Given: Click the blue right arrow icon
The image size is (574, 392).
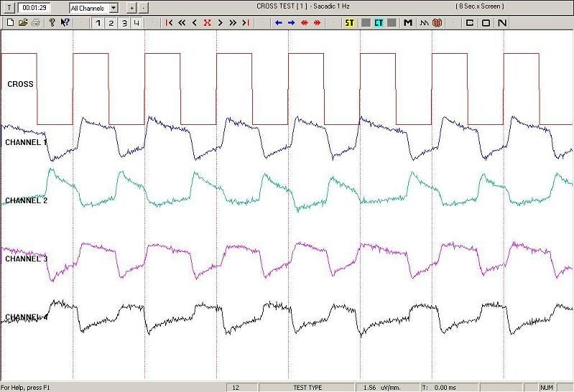Looking at the screenshot, I should [x=292, y=23].
